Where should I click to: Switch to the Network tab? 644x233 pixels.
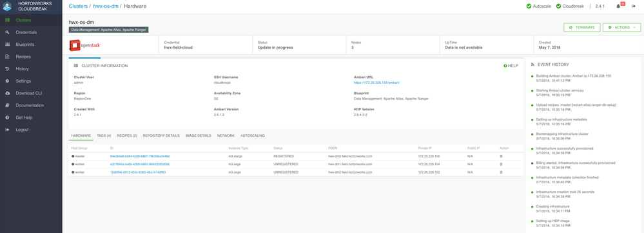(226, 136)
